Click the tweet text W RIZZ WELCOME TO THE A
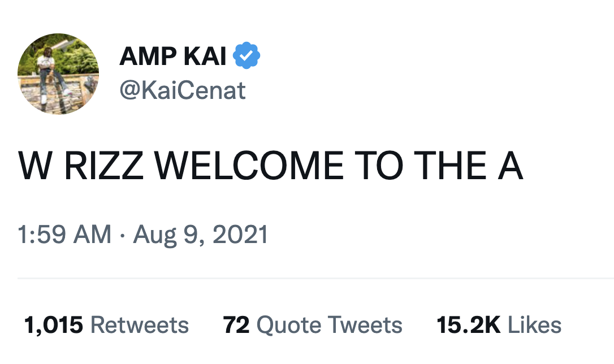 271,167
